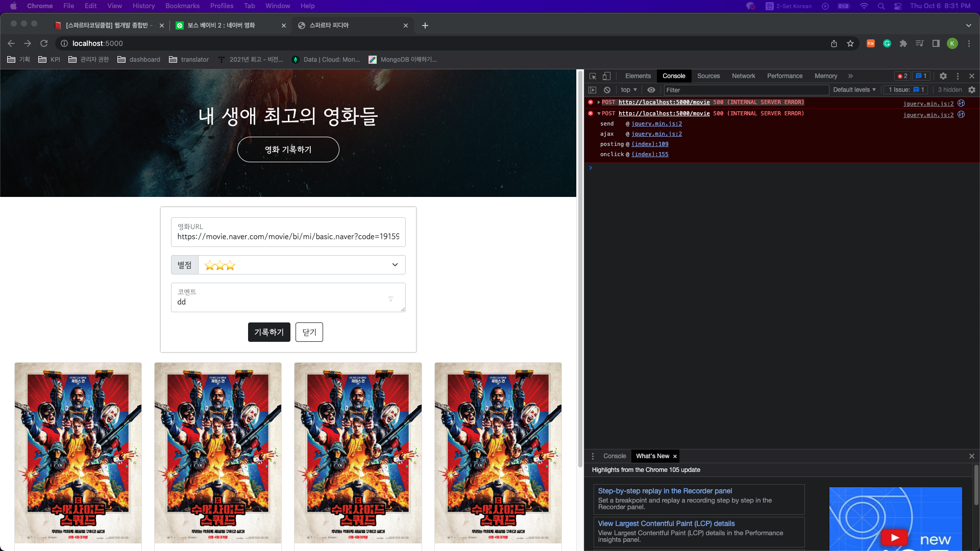Clear console icon
The height and width of the screenshot is (551, 980).
coord(607,90)
